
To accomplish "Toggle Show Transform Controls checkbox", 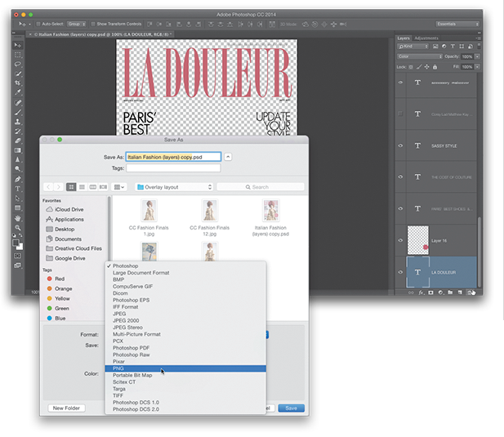I will pos(93,25).
